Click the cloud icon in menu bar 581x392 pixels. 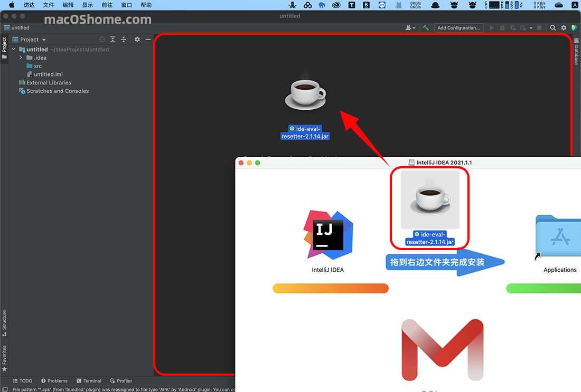[x=559, y=5]
